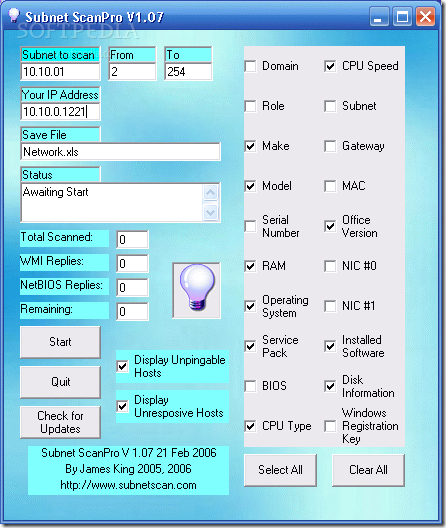Click the large light bulb image
This screenshot has height=528, width=446.
coord(197,290)
